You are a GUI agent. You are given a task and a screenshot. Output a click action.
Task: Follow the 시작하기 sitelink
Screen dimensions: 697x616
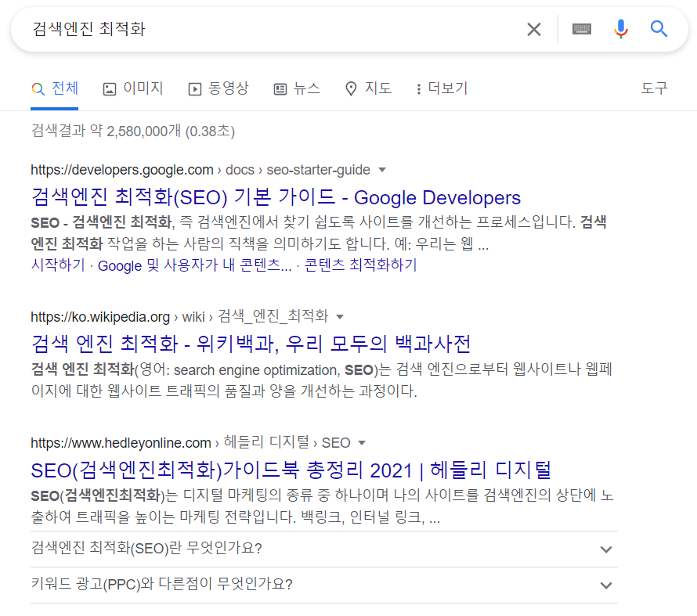pyautogui.click(x=58, y=265)
